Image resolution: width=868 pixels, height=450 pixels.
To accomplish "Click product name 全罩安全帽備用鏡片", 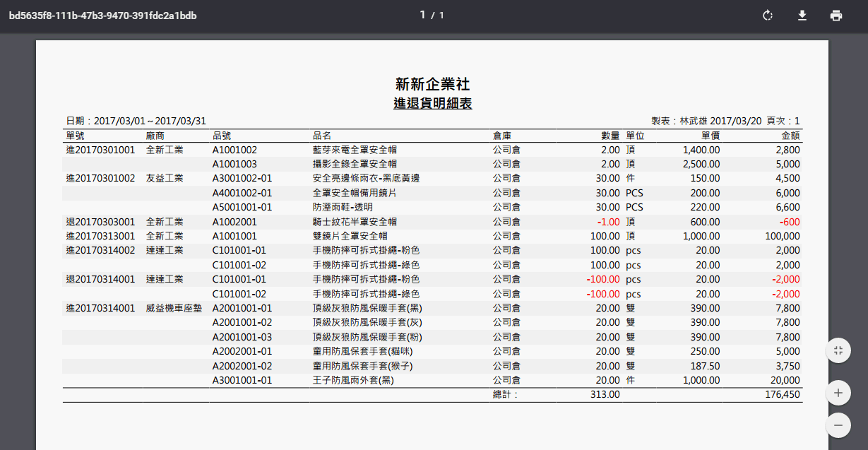I will [355, 193].
